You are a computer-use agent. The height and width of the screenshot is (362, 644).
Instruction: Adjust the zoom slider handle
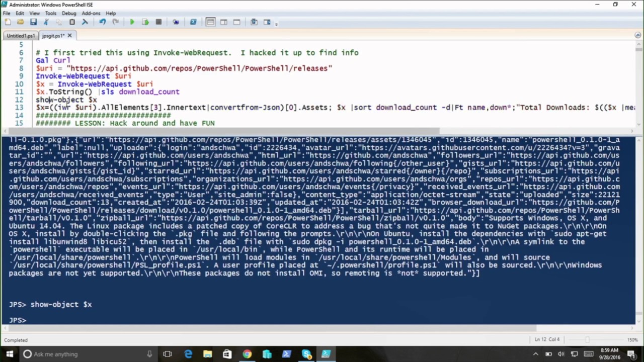587,340
